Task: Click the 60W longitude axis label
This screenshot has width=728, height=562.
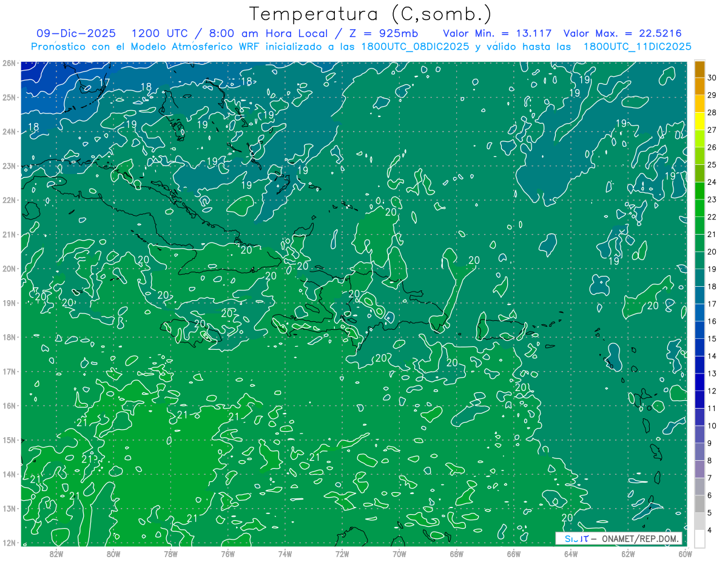Action: (x=686, y=553)
